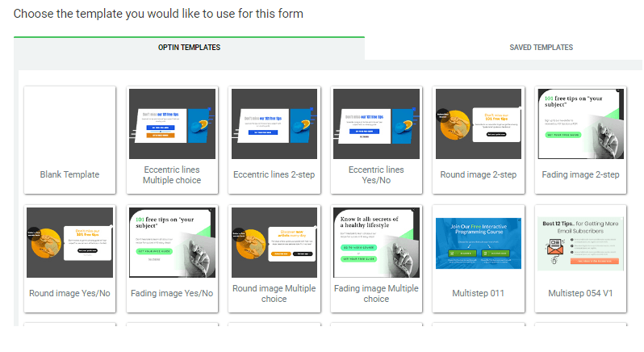Switch to the Saved Templates tab
The width and height of the screenshot is (644, 352).
pos(541,48)
